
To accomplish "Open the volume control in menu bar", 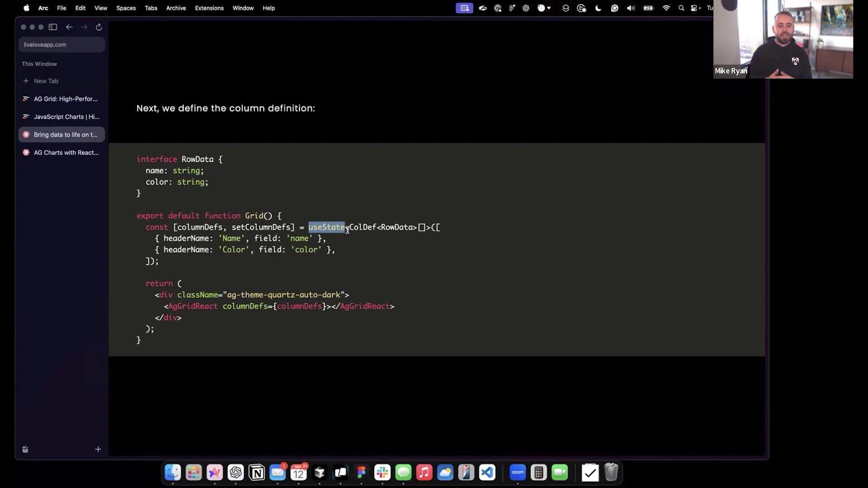I will [x=631, y=8].
